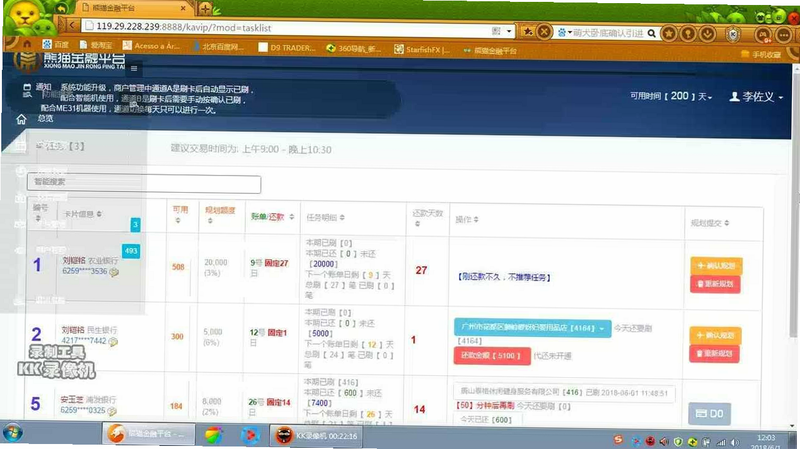This screenshot has width=800, height=449.
Task: Click the game controller icon in browser toolbar
Action: pyautogui.click(x=763, y=35)
